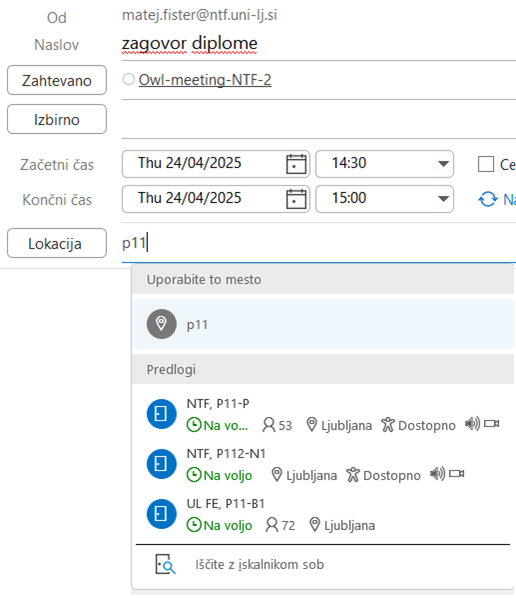
Task: Open the Lokacija button
Action: point(57,243)
